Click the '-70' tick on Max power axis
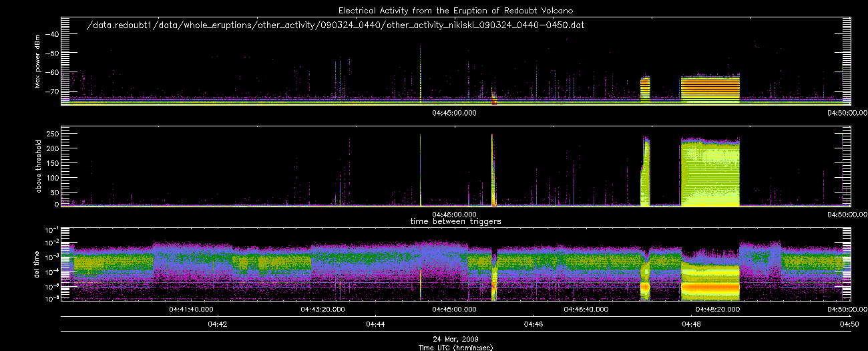This screenshot has height=351, width=868. click(x=52, y=90)
